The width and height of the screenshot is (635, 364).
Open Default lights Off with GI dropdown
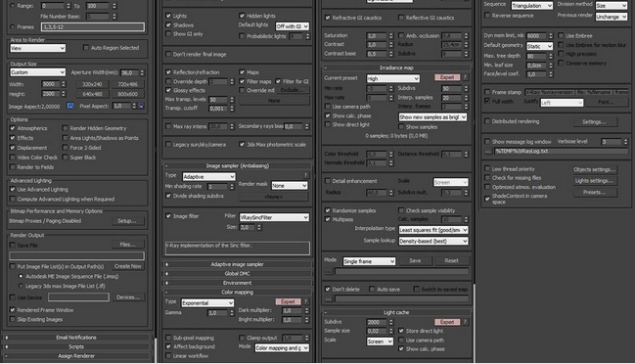click(x=292, y=26)
